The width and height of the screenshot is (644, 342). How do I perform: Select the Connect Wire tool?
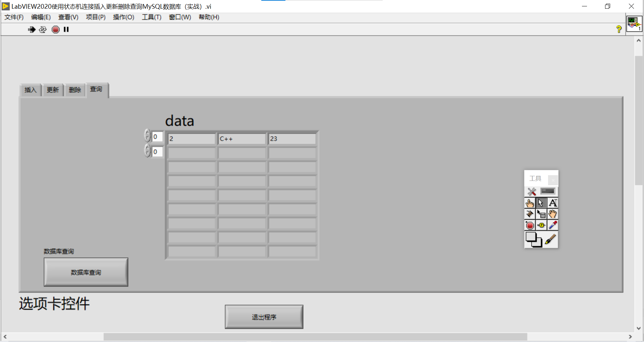coord(530,214)
